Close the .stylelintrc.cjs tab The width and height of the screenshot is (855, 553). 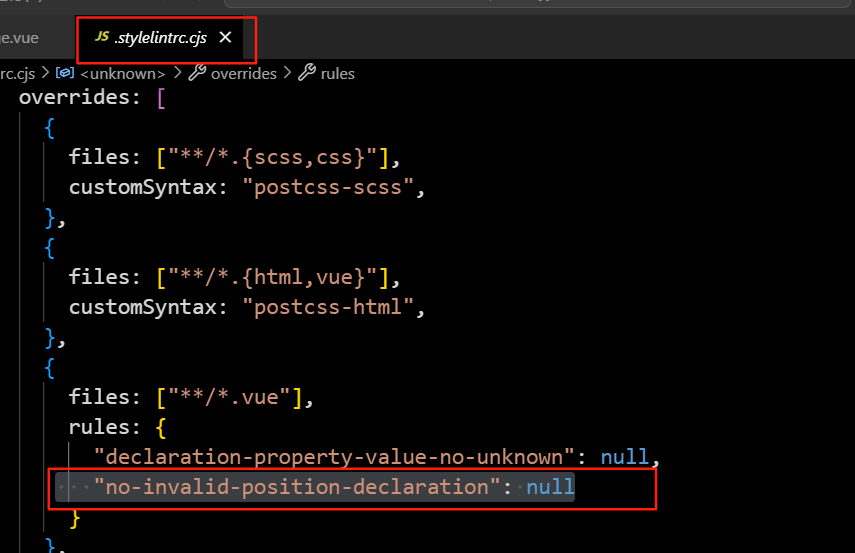pos(225,37)
